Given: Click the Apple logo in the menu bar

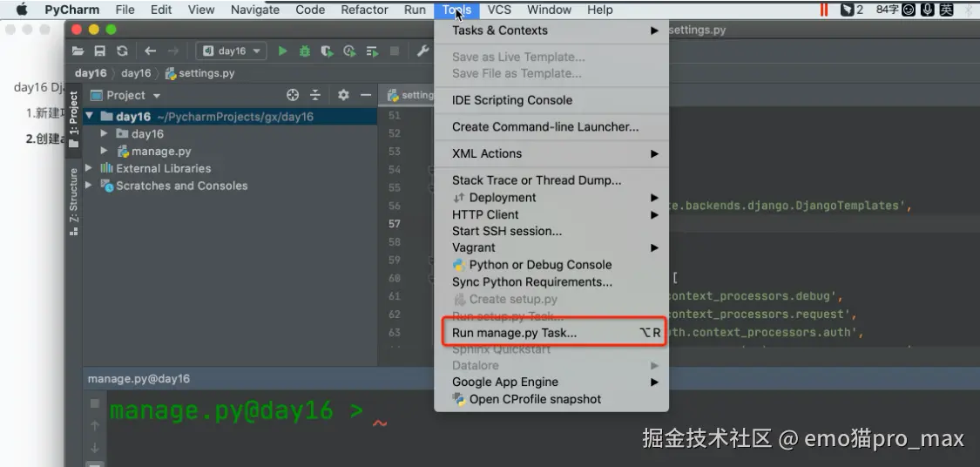Looking at the screenshot, I should click(x=22, y=10).
